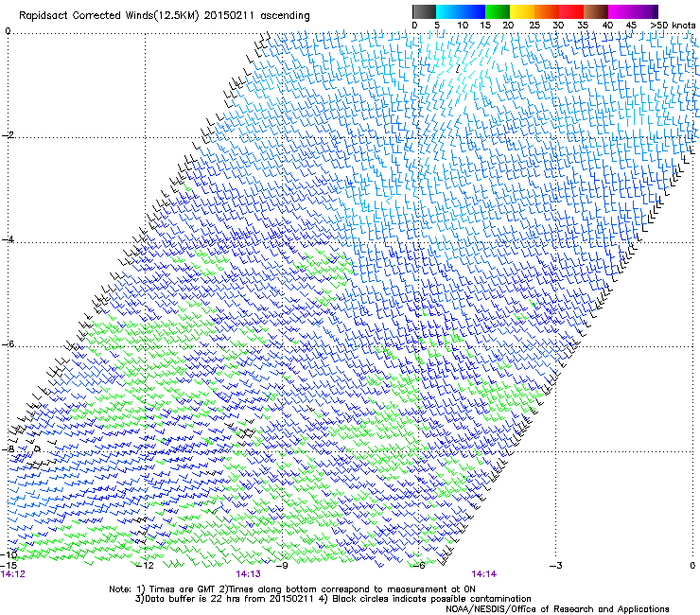Click the 'NOAA/NESDIS/Office of Research and Applications' credit
This screenshot has height=615, width=700.
[x=557, y=609]
